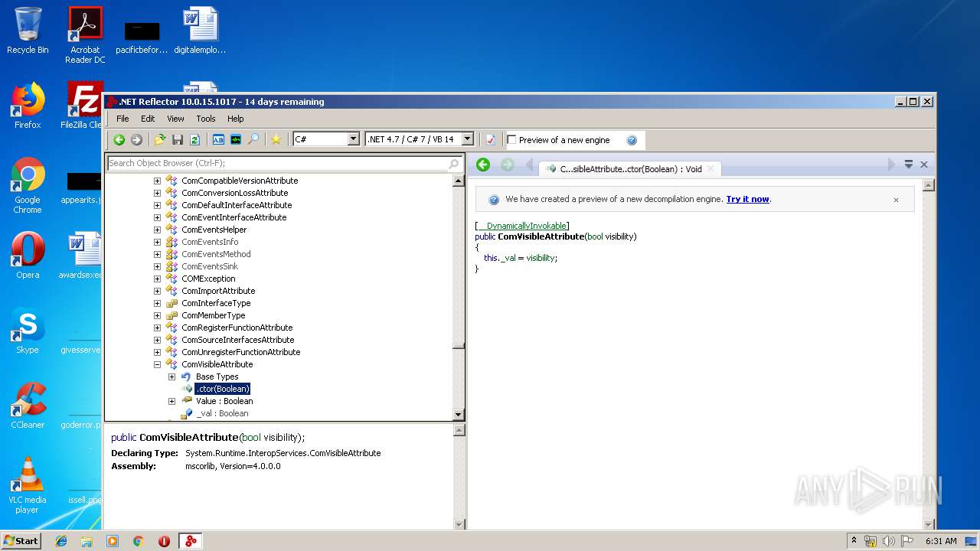Click the taskbar clock showing 6:31 AM
The height and width of the screenshot is (551, 980).
[941, 541]
